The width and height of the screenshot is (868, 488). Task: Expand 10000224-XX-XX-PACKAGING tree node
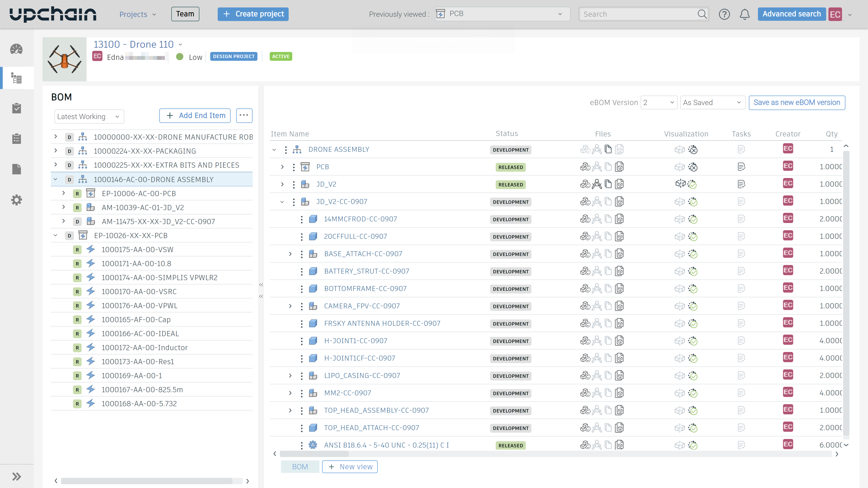[x=56, y=150]
